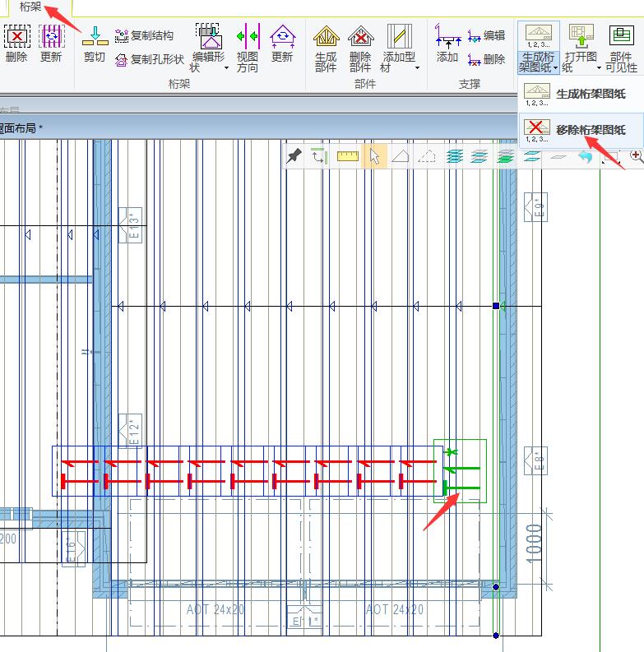644x652 pixels.
Task: Click 编辑 support edit command
Action: coord(486,35)
